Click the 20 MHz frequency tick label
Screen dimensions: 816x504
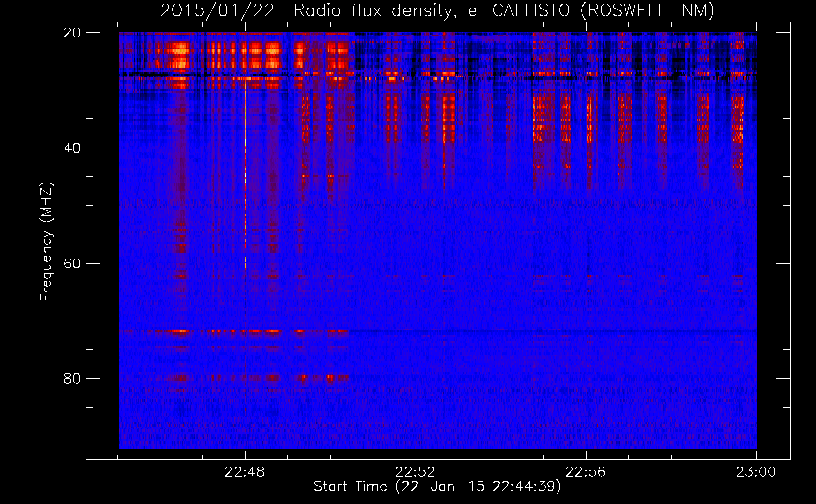click(72, 33)
